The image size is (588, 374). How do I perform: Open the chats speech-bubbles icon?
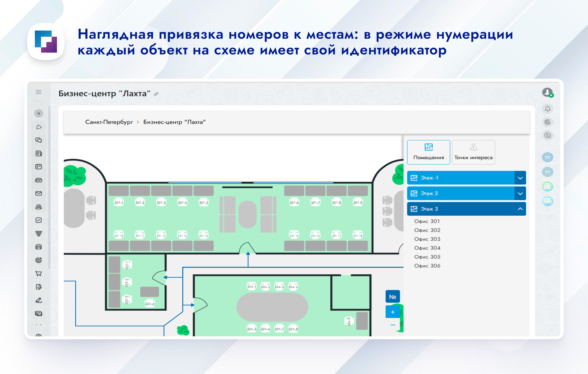tap(39, 140)
